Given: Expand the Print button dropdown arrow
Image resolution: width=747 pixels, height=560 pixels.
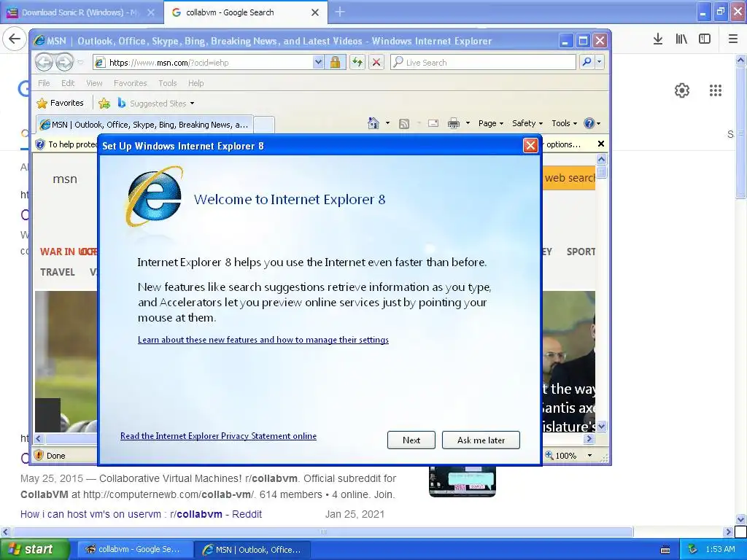Looking at the screenshot, I should [x=468, y=123].
